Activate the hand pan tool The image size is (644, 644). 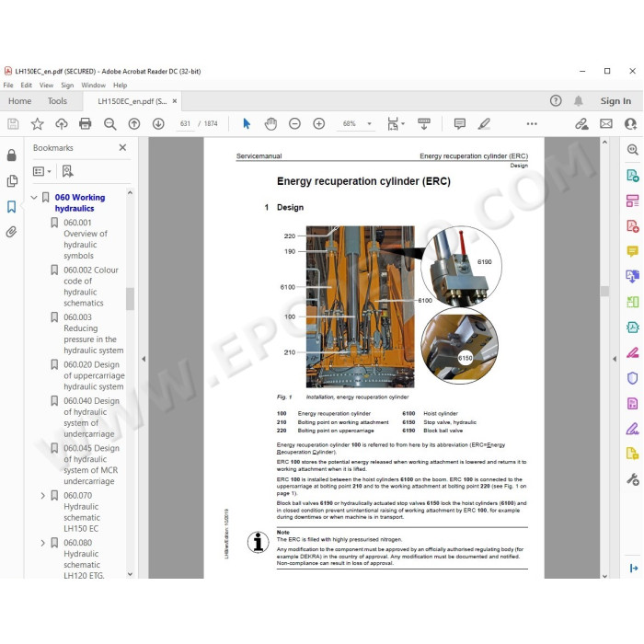pos(270,123)
